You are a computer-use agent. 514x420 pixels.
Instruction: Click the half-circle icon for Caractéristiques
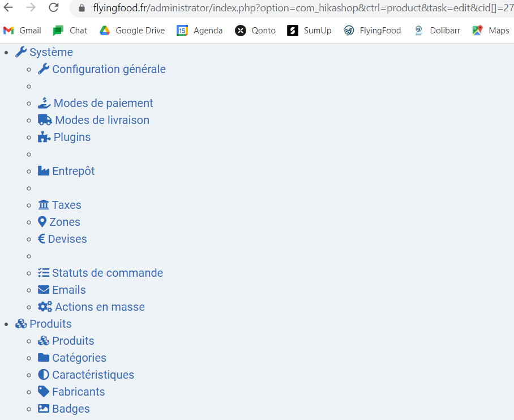click(x=44, y=374)
